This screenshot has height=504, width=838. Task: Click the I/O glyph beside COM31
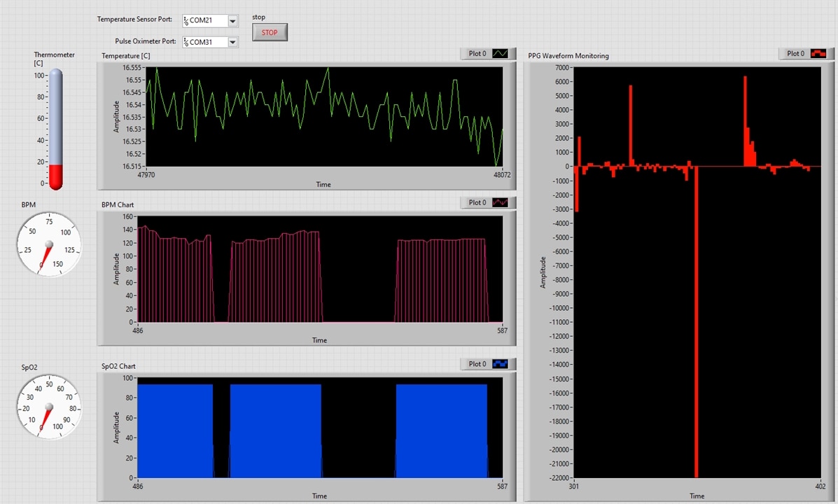point(186,42)
